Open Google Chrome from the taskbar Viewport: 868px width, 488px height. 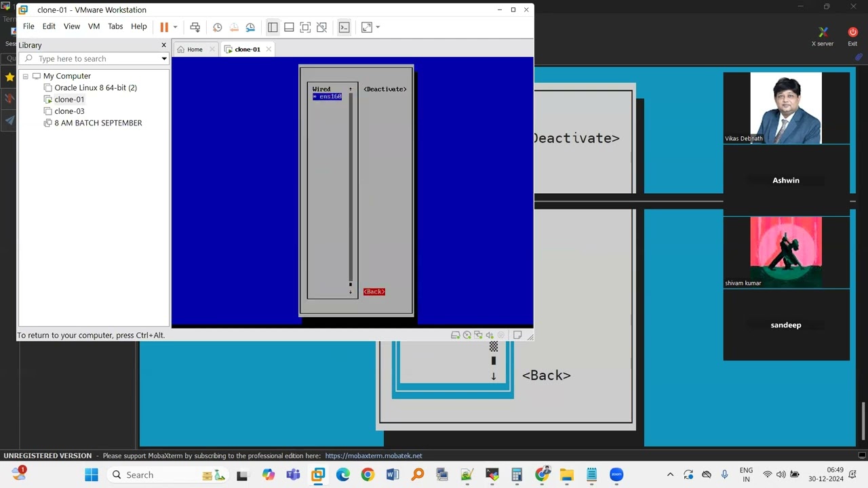368,474
